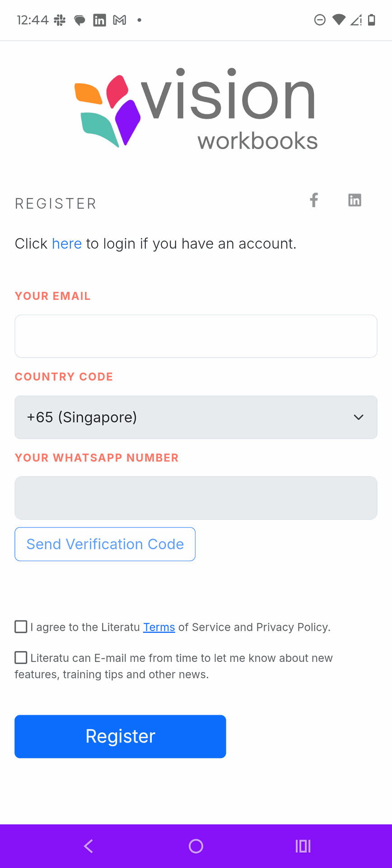Viewport: 392px width, 868px height.
Task: Tap the chat bubble notification icon
Action: [x=79, y=20]
